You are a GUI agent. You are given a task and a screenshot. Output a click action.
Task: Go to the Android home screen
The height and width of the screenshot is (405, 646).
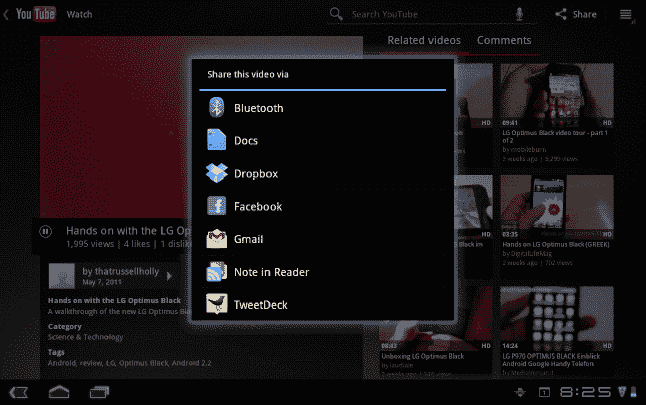tap(59, 392)
